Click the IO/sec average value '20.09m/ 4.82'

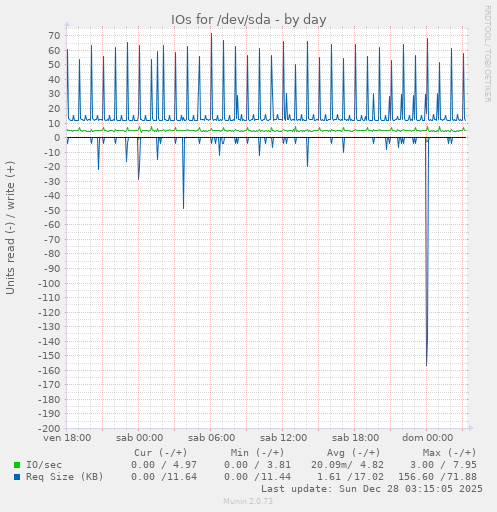click(347, 465)
